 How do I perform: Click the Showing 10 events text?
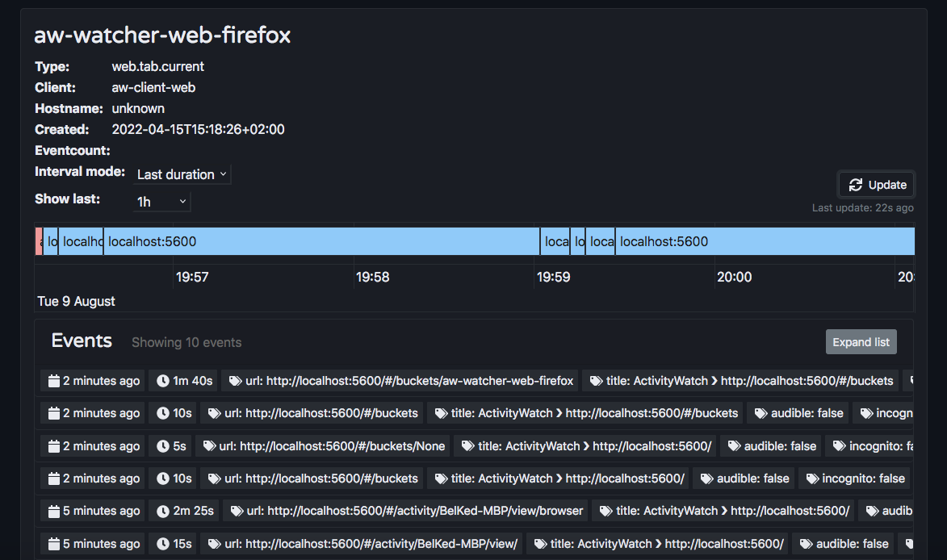(186, 342)
